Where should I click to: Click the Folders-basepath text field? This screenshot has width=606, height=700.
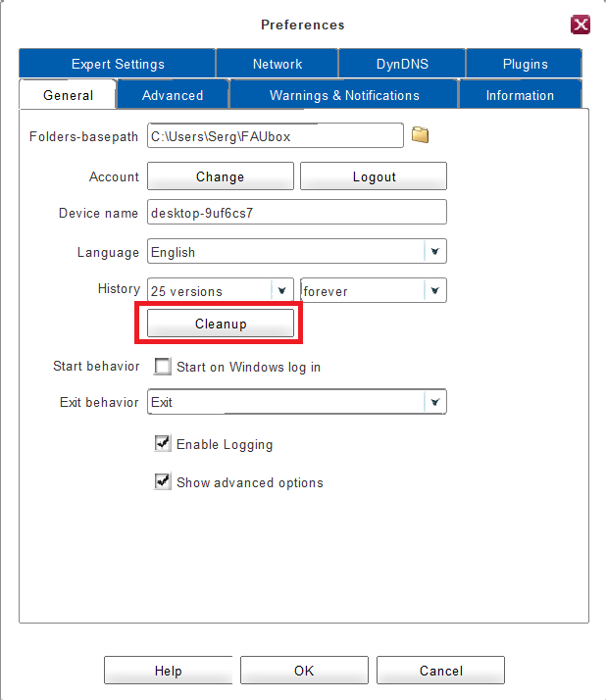pos(276,135)
